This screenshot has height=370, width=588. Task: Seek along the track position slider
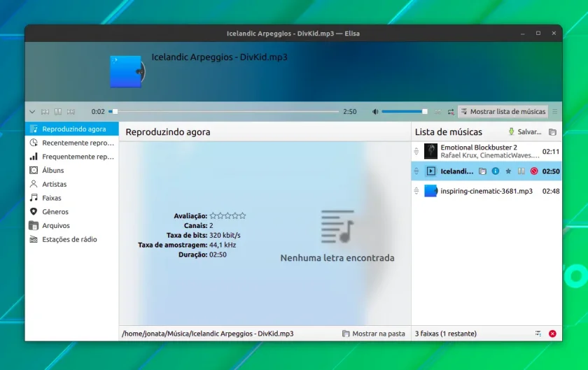pyautogui.click(x=223, y=111)
